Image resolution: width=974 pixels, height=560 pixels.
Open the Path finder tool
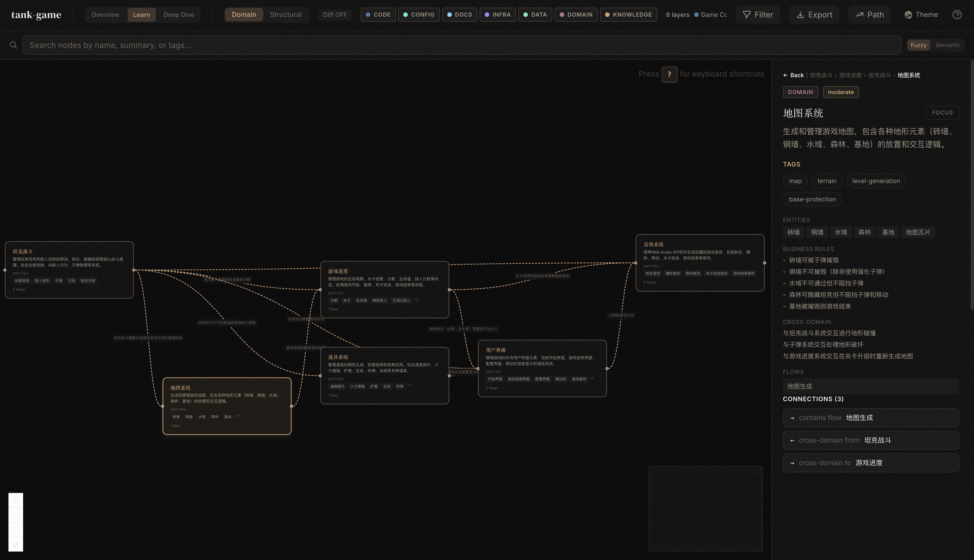coord(869,15)
